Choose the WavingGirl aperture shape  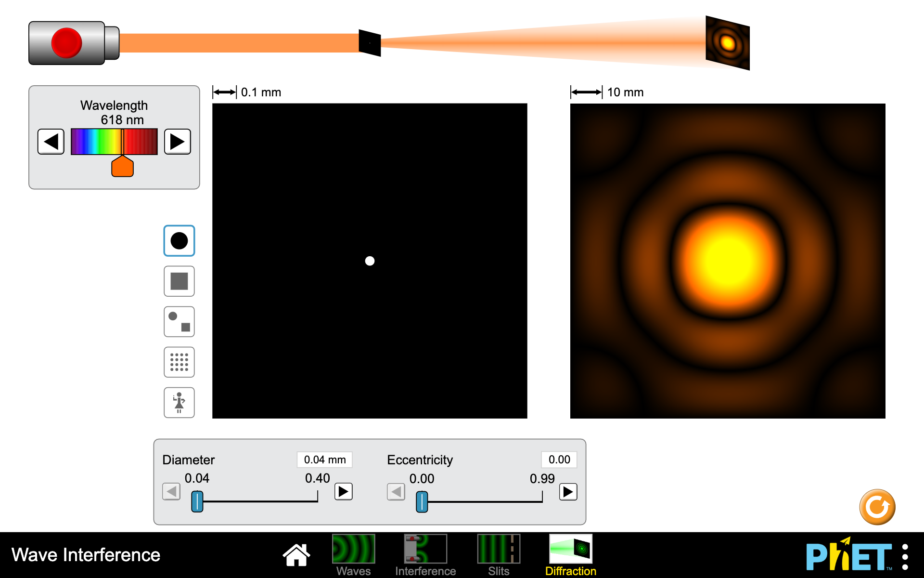[x=179, y=402]
